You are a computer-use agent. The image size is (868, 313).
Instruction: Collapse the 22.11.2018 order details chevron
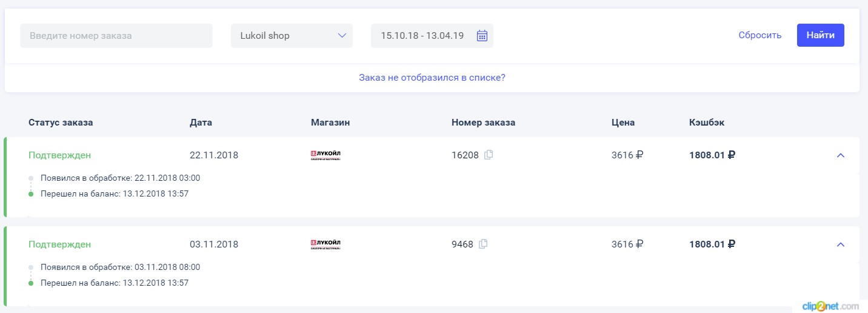(840, 155)
